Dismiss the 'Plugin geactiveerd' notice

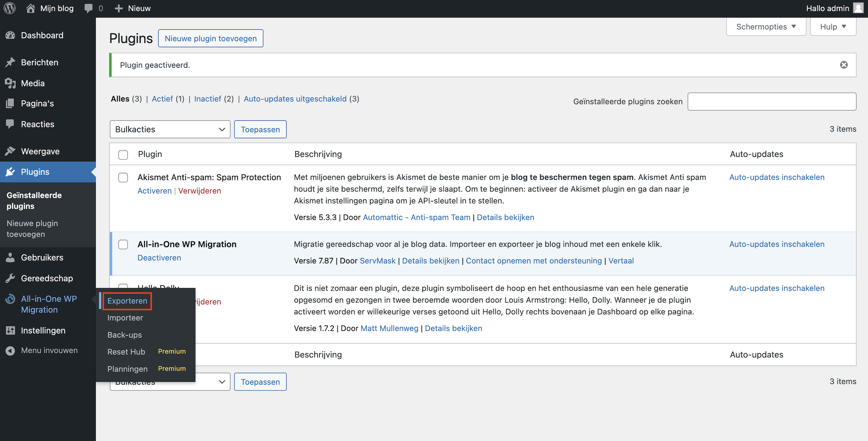(x=844, y=65)
